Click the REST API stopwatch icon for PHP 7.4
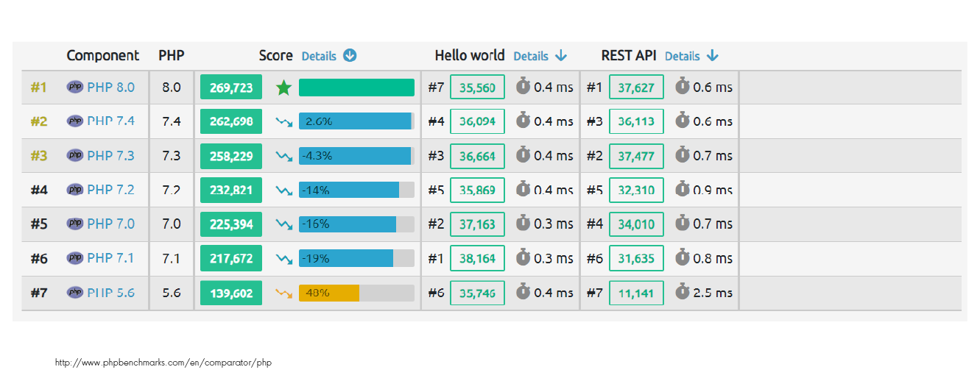 coord(683,120)
